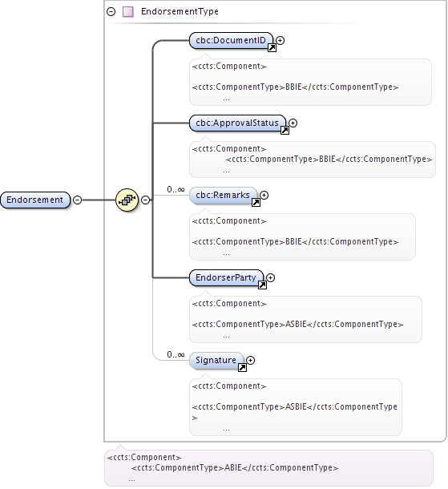448x489 pixels.
Task: Open the ABIE annotation of EndorsementType
Action: tap(268, 468)
